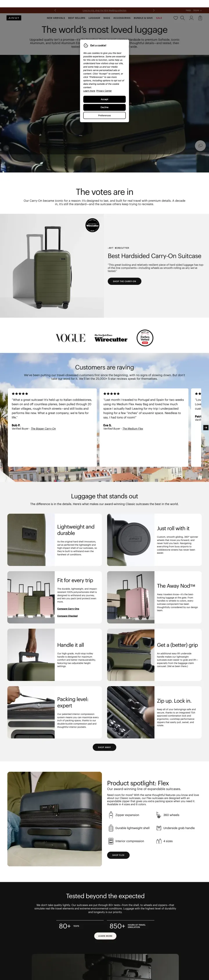Click the Shop Flex button
This screenshot has height=980, width=209.
118,855
